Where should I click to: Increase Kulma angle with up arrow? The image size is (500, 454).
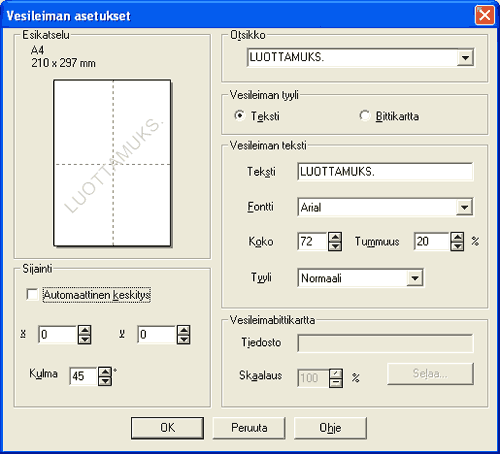(105, 372)
